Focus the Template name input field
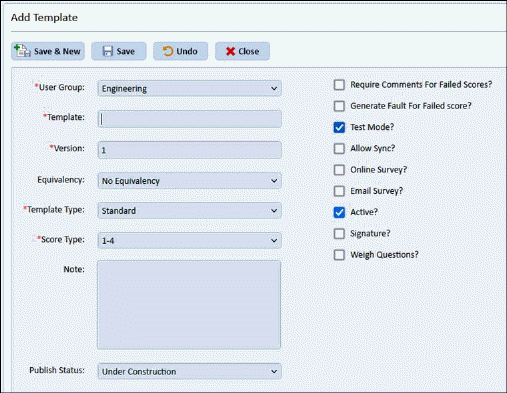The image size is (507, 393). [189, 119]
